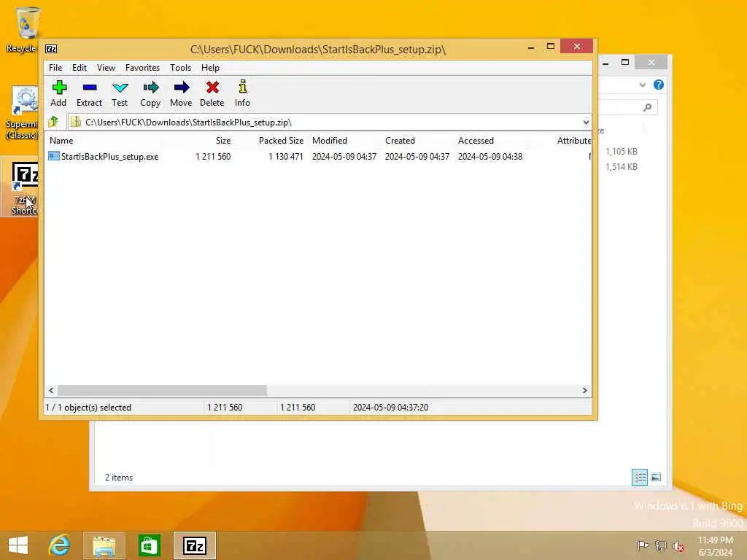
Task: Open the Info toolbar button
Action: pyautogui.click(x=242, y=93)
